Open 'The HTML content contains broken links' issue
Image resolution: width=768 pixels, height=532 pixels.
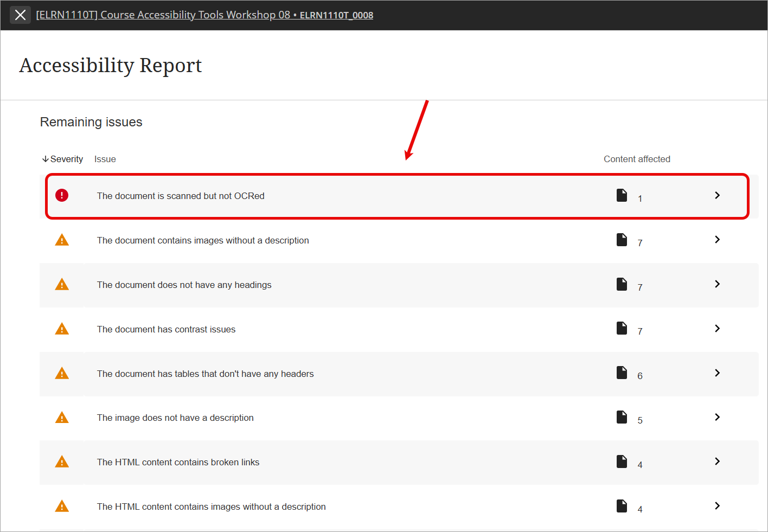178,462
